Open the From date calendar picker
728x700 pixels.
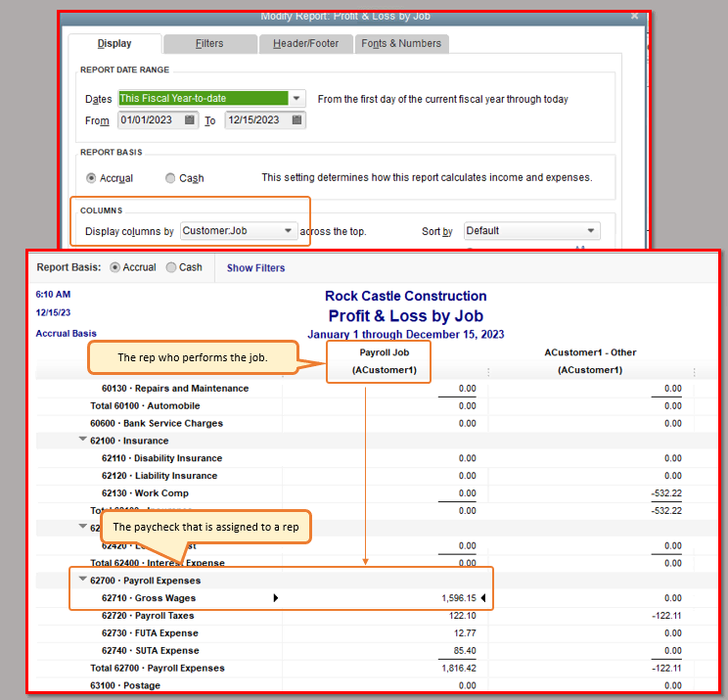pos(190,119)
